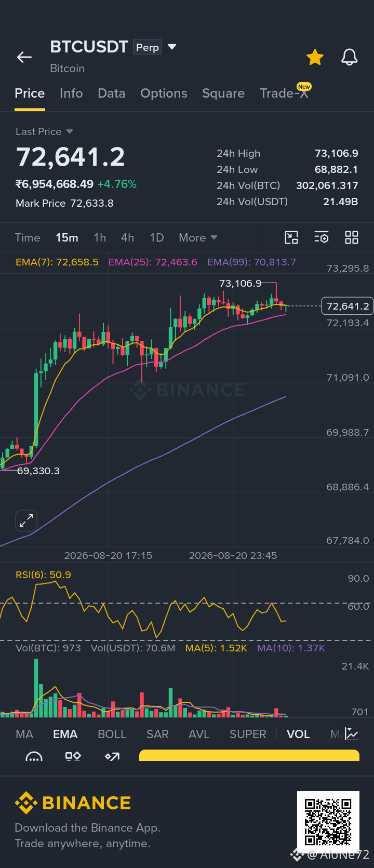Open the shapes tools icon in bottom bar
Screen dimensions: 374x868
(x=73, y=756)
